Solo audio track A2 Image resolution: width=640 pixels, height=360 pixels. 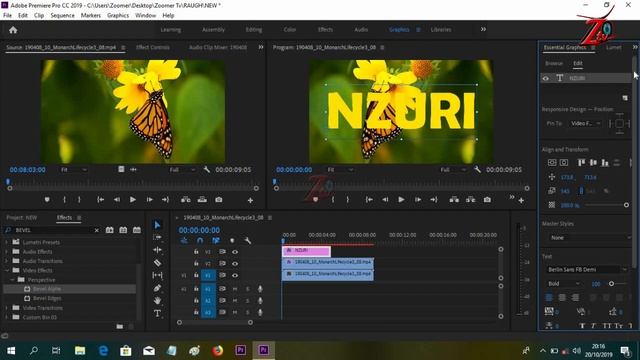point(247,300)
